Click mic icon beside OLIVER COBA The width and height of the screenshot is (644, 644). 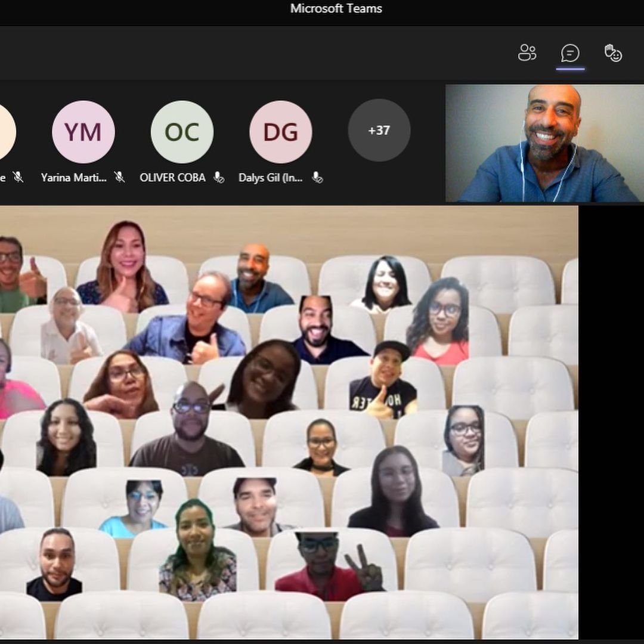218,178
